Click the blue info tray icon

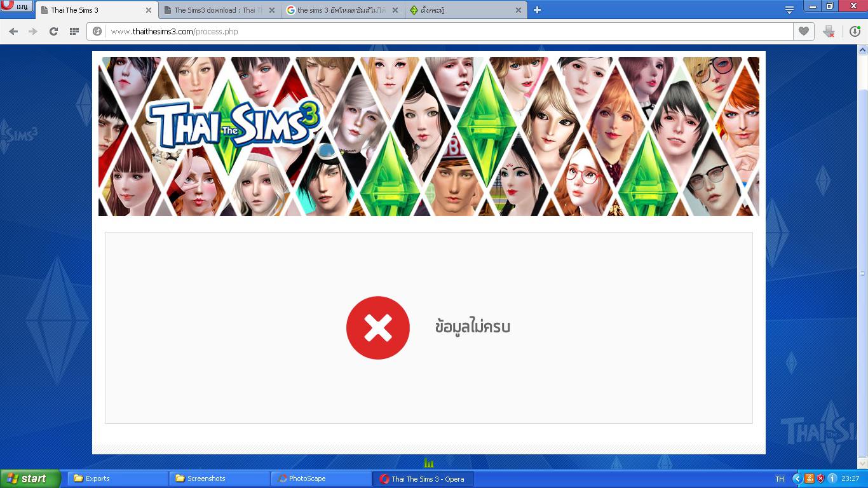point(832,478)
